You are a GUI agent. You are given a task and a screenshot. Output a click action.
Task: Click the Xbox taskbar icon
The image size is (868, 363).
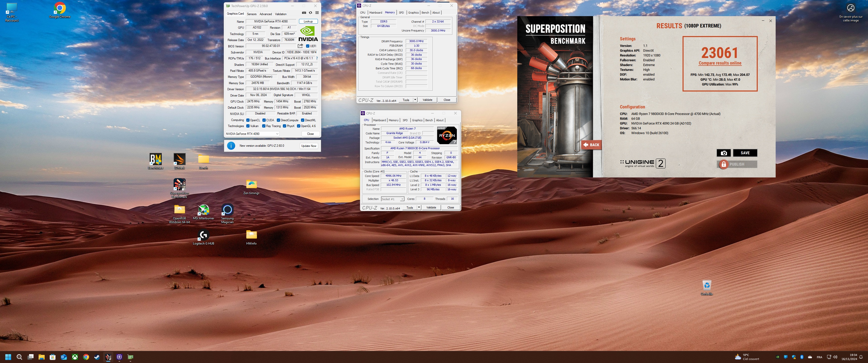point(75,357)
